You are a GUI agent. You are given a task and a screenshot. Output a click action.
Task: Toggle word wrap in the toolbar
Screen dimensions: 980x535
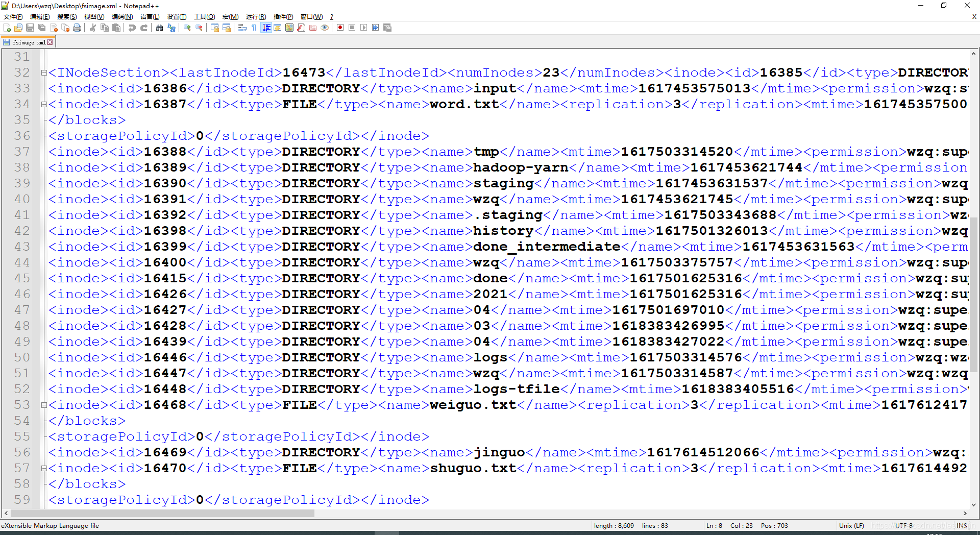[242, 28]
